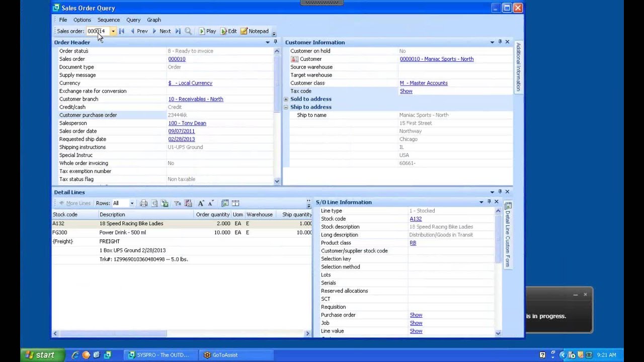Open the sales order 000010 link
The height and width of the screenshot is (362, 644).
tap(177, 59)
